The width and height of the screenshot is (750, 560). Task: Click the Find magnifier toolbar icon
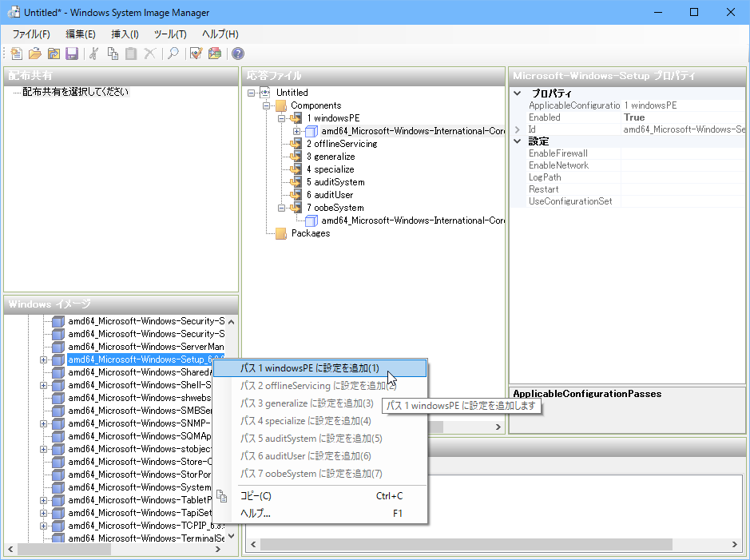pos(173,54)
